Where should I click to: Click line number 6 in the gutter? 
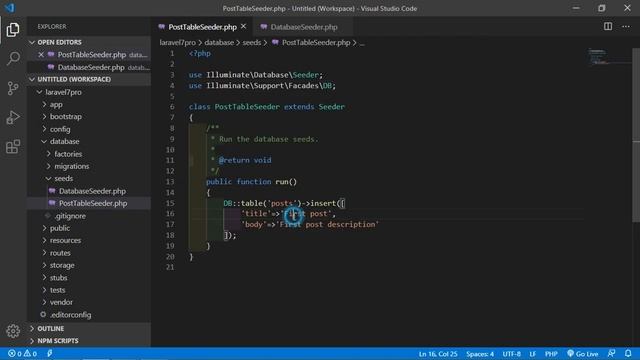172,107
